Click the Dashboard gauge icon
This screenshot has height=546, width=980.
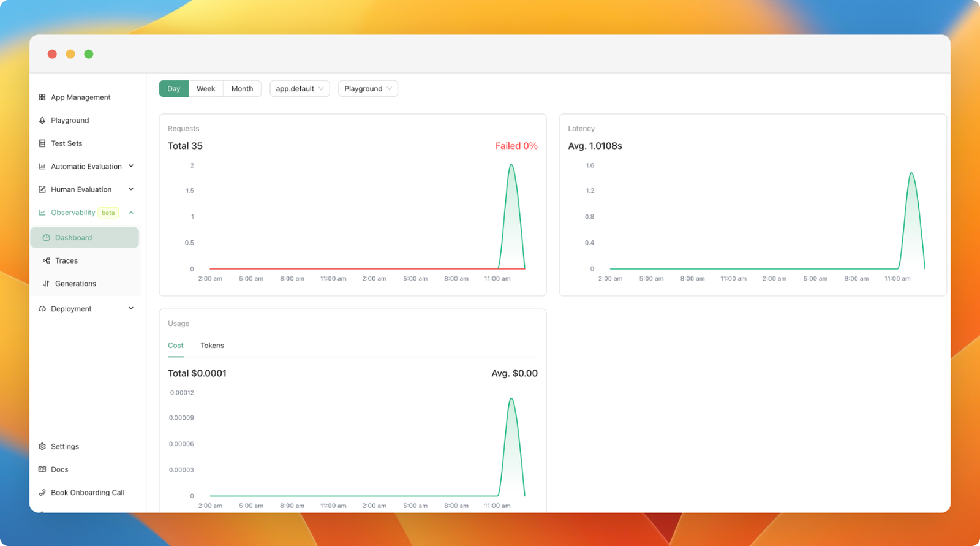point(47,238)
